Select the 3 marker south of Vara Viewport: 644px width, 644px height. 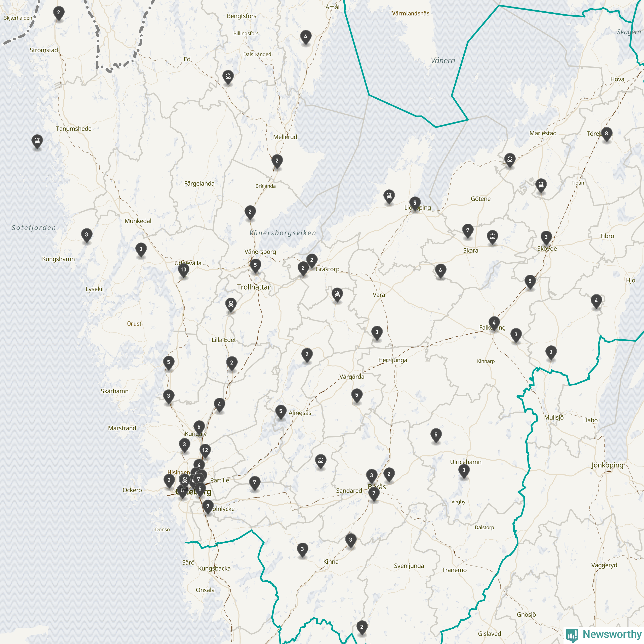tap(377, 333)
